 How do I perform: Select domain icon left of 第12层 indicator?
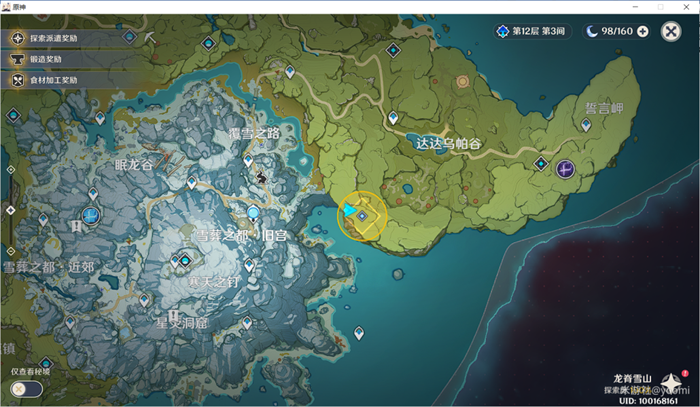pyautogui.click(x=393, y=50)
